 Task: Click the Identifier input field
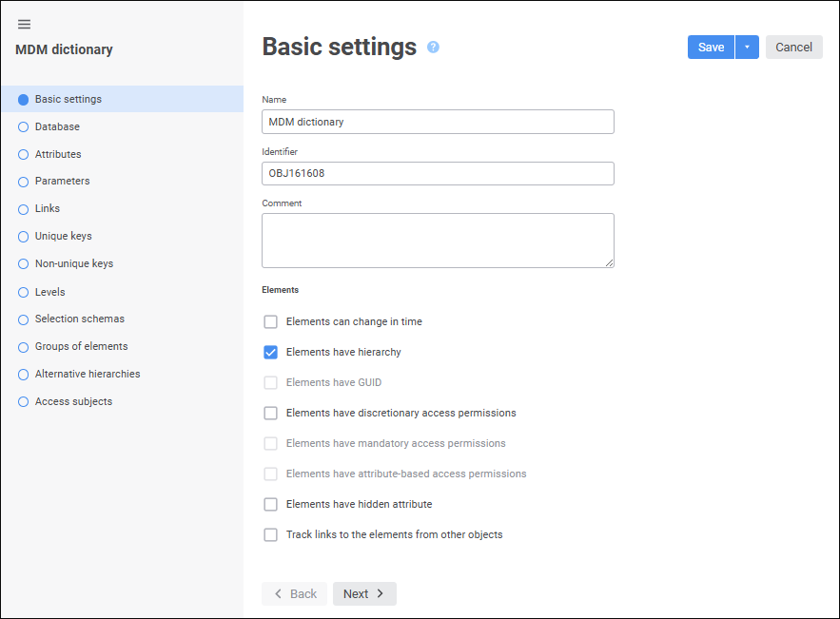438,173
